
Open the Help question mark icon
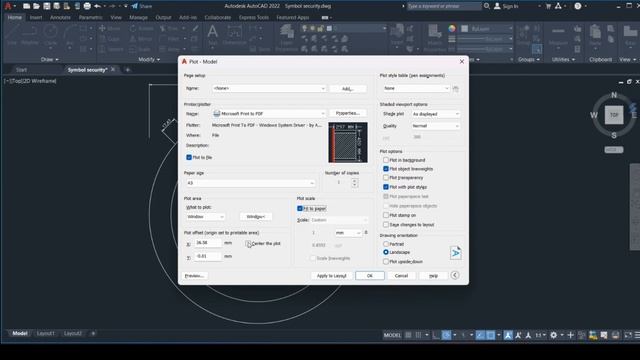pos(578,6)
